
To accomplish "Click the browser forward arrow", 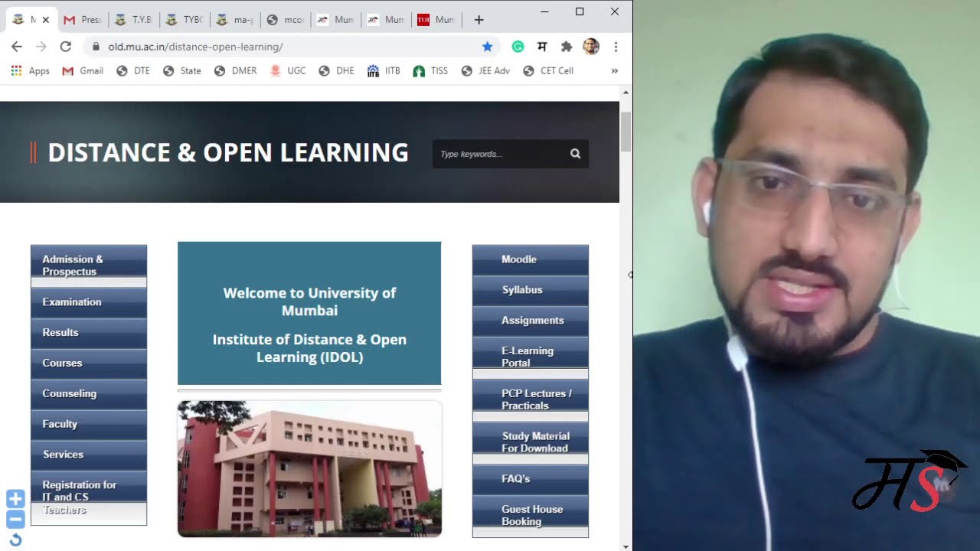I will [x=41, y=47].
